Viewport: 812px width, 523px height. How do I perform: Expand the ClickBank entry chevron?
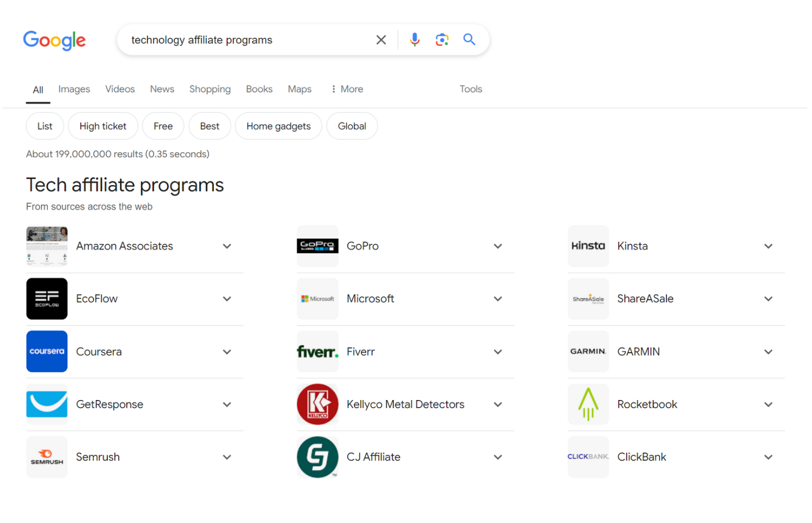click(x=768, y=457)
